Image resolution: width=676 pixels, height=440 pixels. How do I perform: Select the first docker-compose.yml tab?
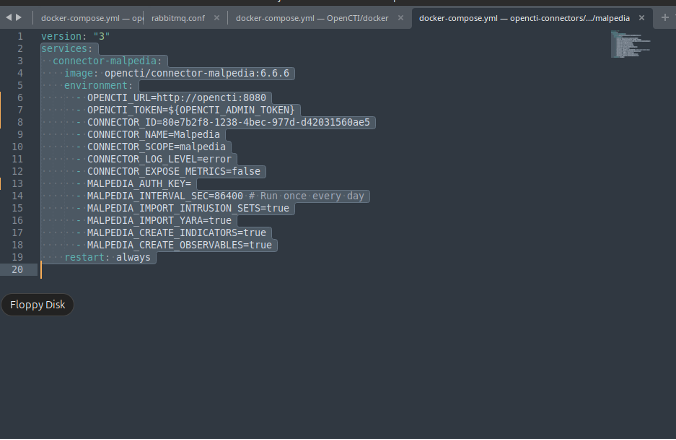tap(91, 18)
